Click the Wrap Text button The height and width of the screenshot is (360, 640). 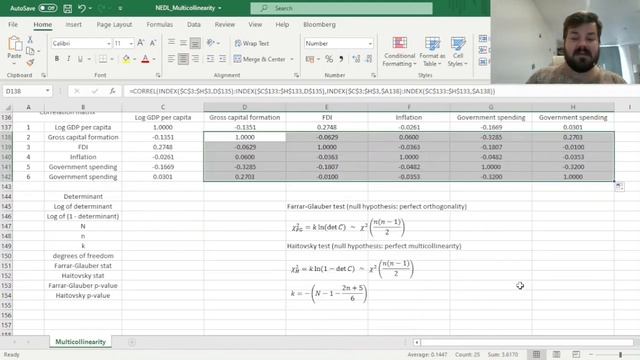click(x=251, y=43)
